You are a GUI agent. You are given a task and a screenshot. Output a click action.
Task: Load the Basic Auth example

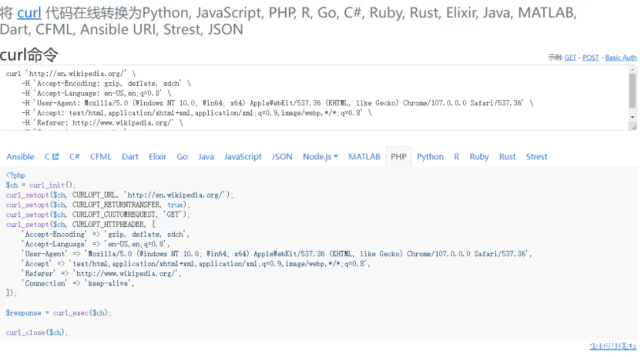(620, 58)
